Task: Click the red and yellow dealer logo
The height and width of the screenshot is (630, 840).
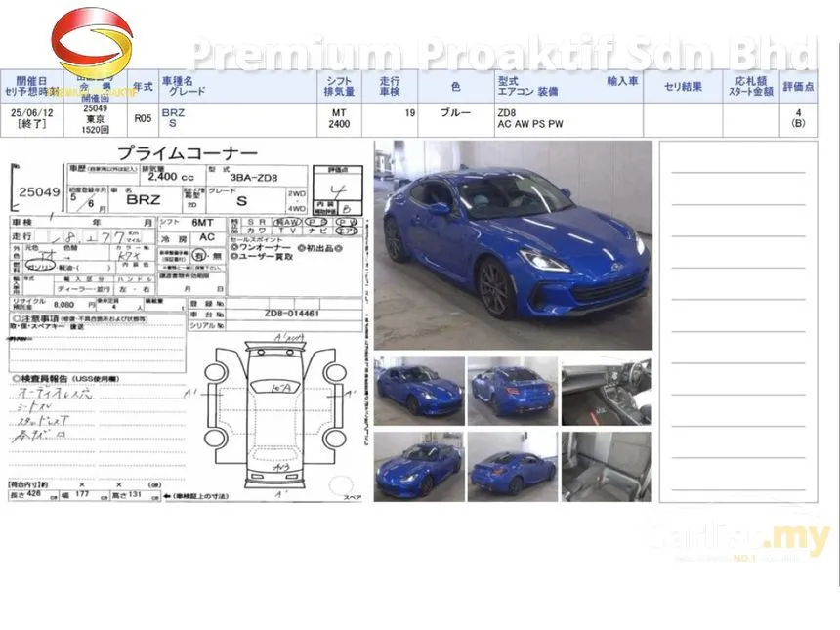Action: pos(92,44)
